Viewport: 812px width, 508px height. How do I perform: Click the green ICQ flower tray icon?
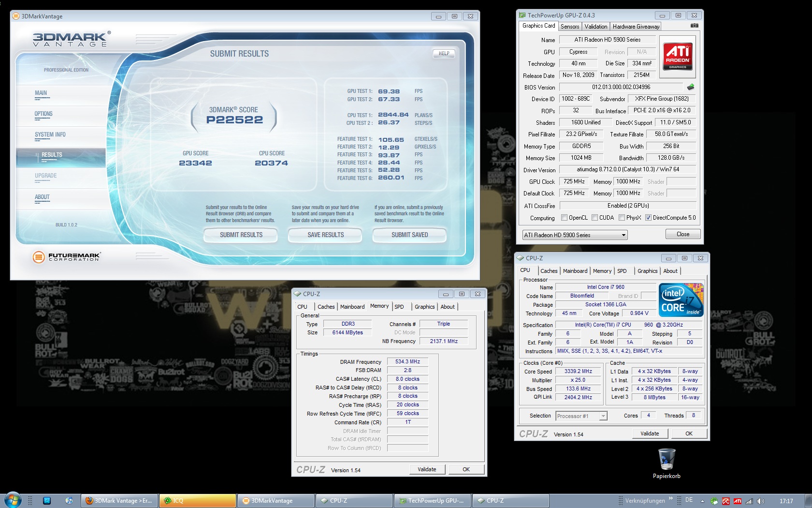coord(714,501)
